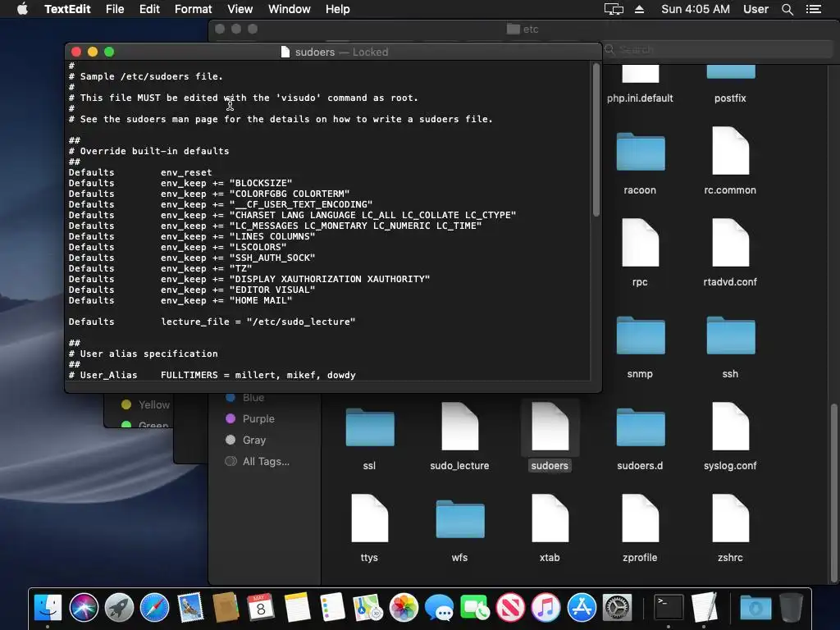The width and height of the screenshot is (840, 630).
Task: Open Photos pinwheel icon in Dock
Action: [x=404, y=608]
